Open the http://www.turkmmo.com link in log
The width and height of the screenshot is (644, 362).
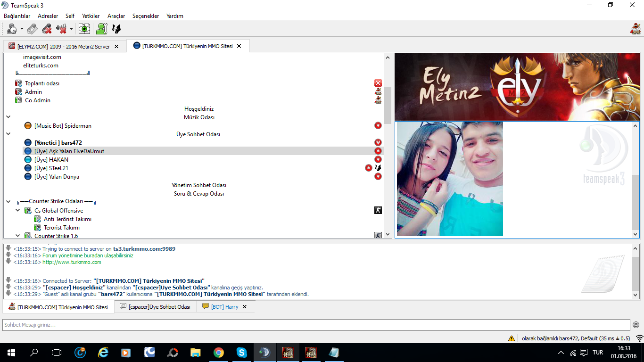tap(72, 262)
